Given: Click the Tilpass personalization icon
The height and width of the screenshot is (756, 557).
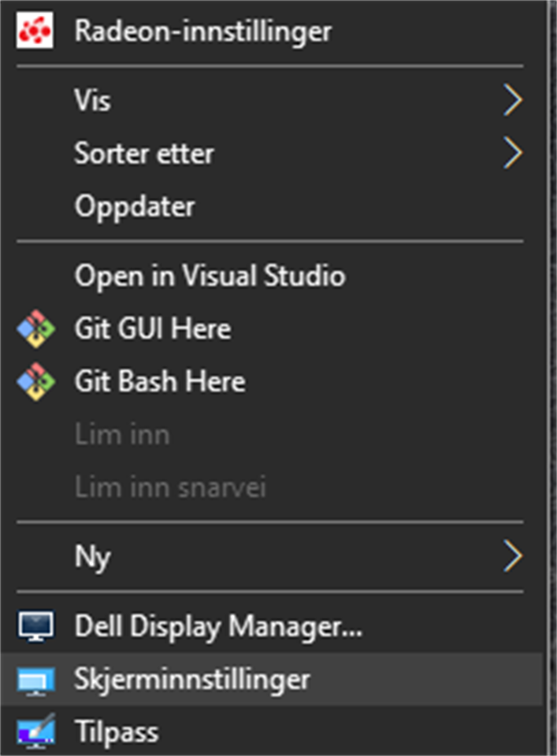Looking at the screenshot, I should (36, 732).
